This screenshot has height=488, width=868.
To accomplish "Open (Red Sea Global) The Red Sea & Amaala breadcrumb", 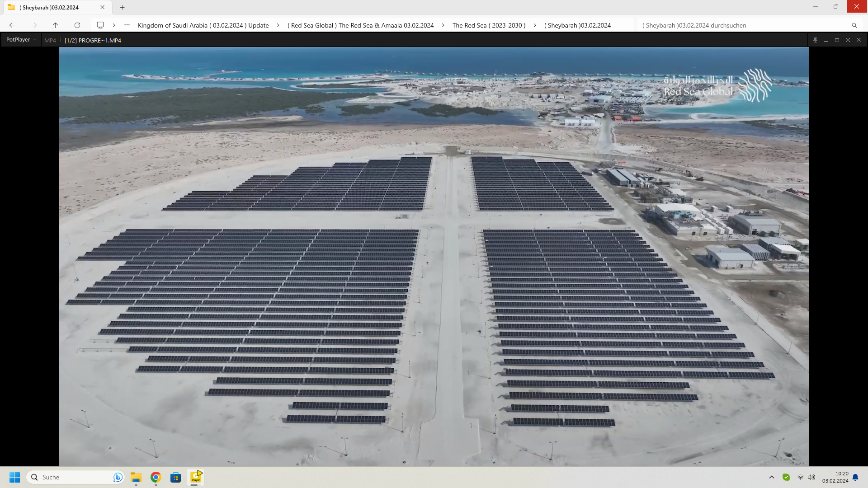I will [360, 25].
